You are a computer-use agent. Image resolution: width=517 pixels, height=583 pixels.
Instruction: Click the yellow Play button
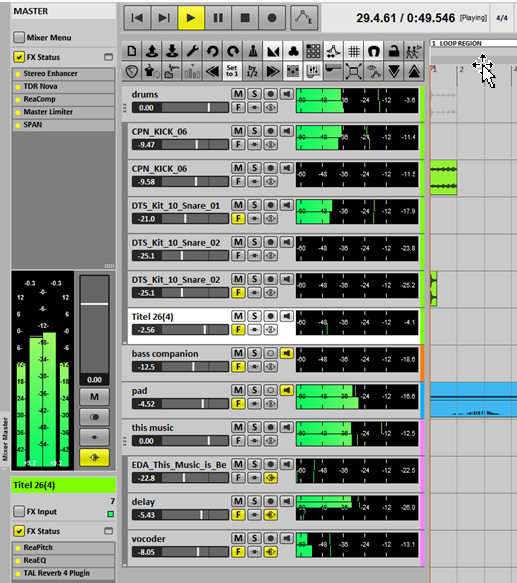(x=191, y=17)
